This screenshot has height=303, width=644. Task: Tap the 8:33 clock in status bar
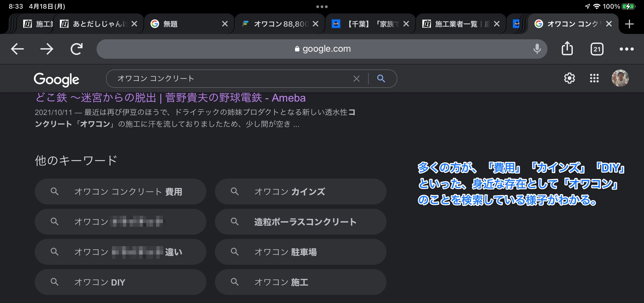pyautogui.click(x=16, y=6)
